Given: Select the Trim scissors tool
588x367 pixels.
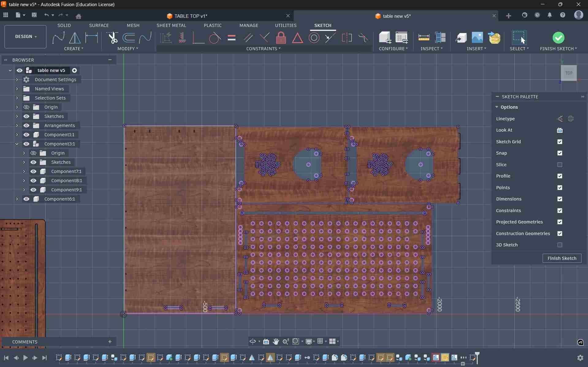Looking at the screenshot, I should pos(112,38).
